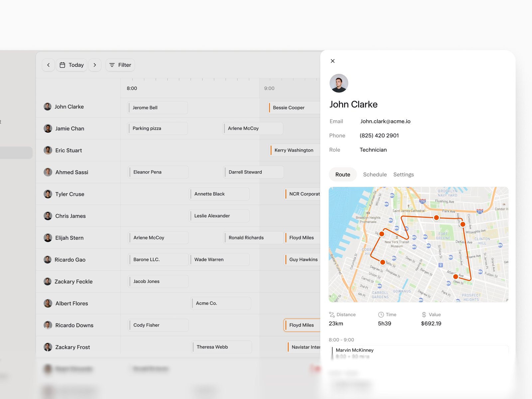Open Elijah Stern's Floyd Miles appointment
This screenshot has height=399, width=532.
[303, 238]
